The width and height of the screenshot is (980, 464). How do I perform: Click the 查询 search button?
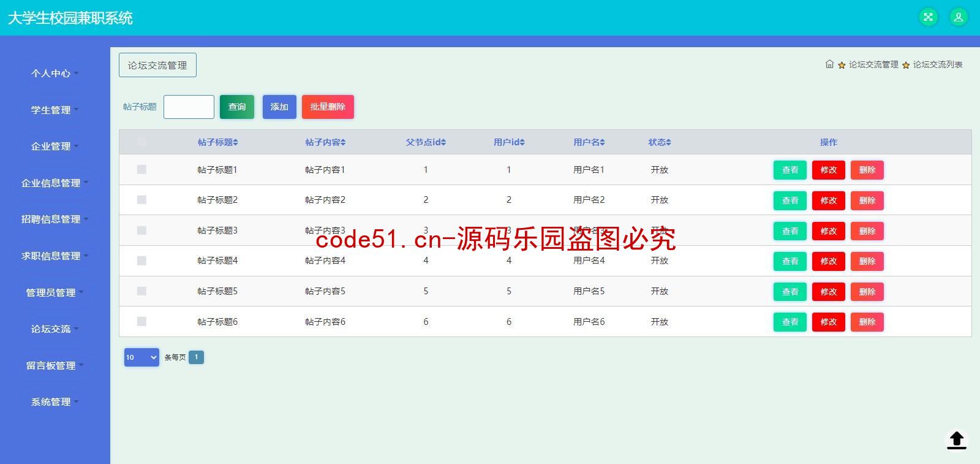click(x=237, y=107)
